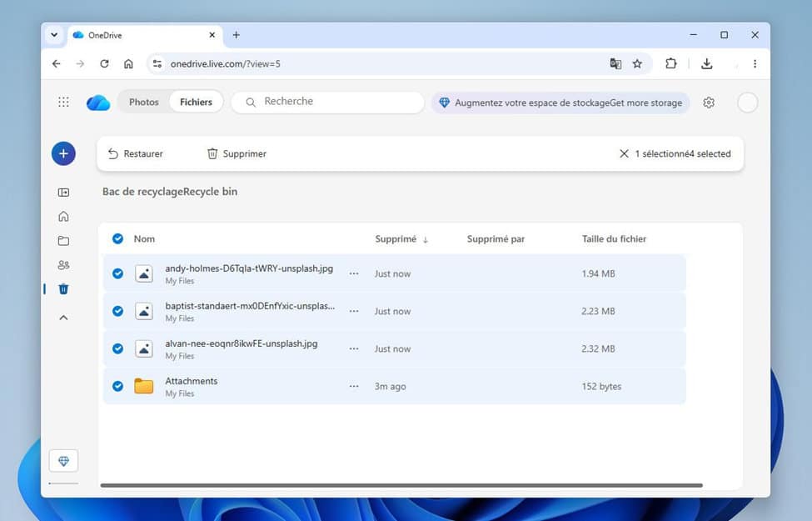
Task: Switch to the Fichiers tab
Action: (196, 103)
